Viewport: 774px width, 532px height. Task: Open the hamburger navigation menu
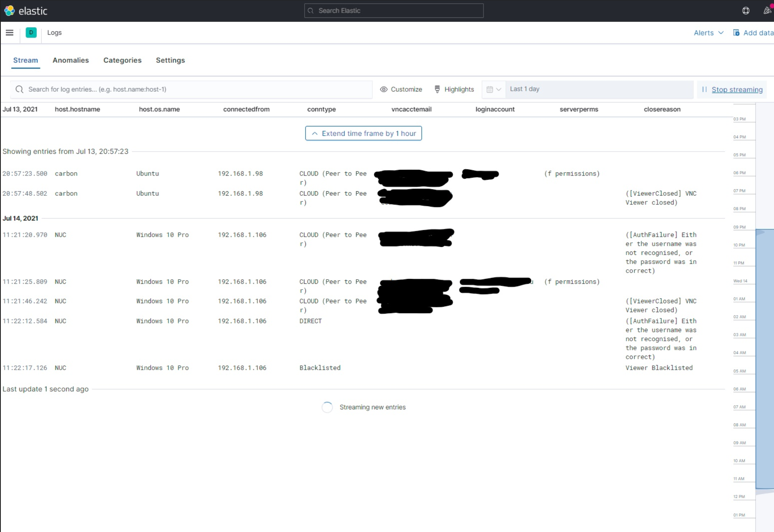pos(10,33)
